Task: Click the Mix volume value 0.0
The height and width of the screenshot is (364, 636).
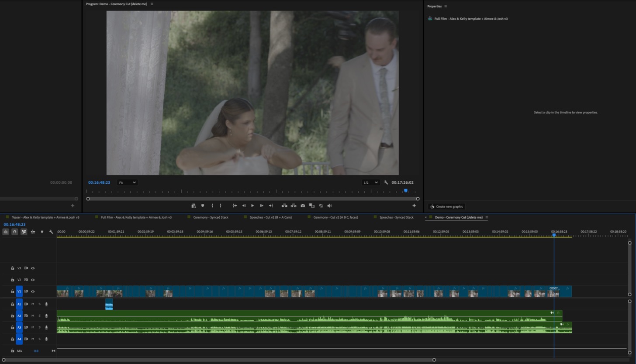Action: point(36,351)
